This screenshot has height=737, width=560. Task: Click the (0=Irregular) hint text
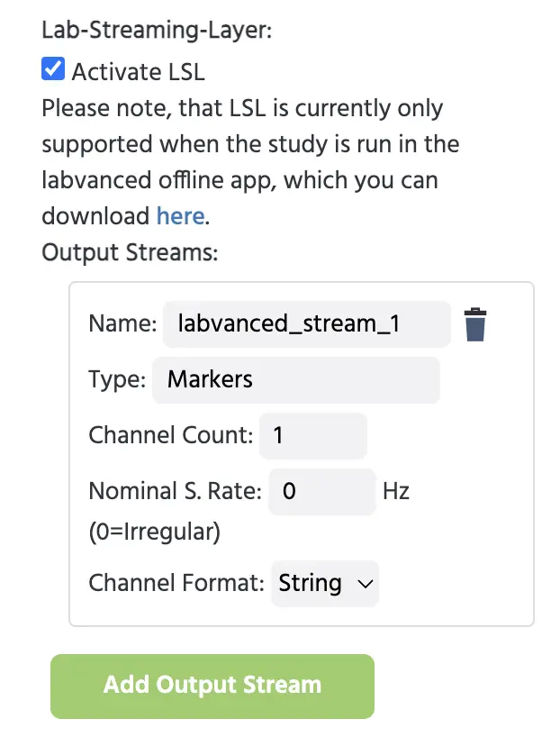pos(155,532)
